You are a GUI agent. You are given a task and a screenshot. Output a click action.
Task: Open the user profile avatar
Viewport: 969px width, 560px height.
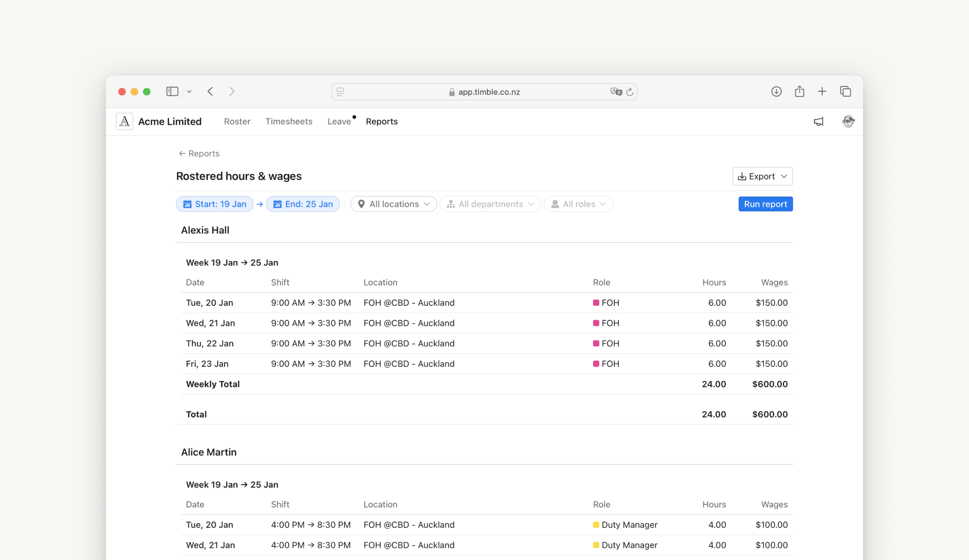click(x=848, y=122)
